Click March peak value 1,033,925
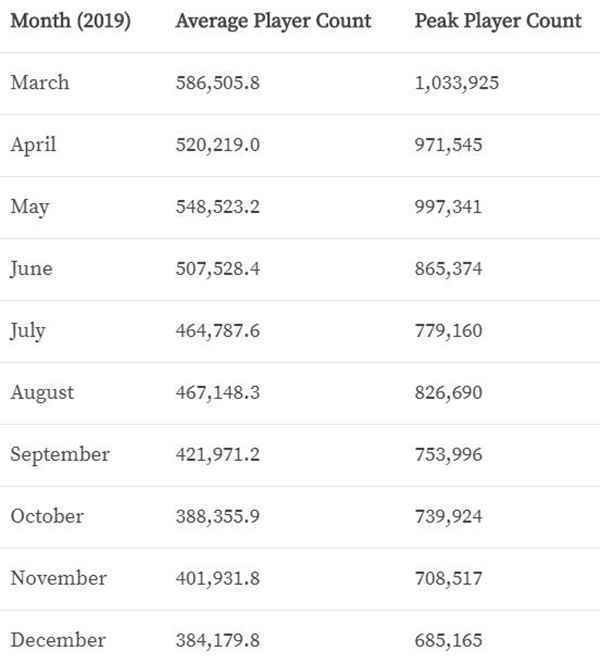Viewport: 600px width, 664px height. coord(456,83)
